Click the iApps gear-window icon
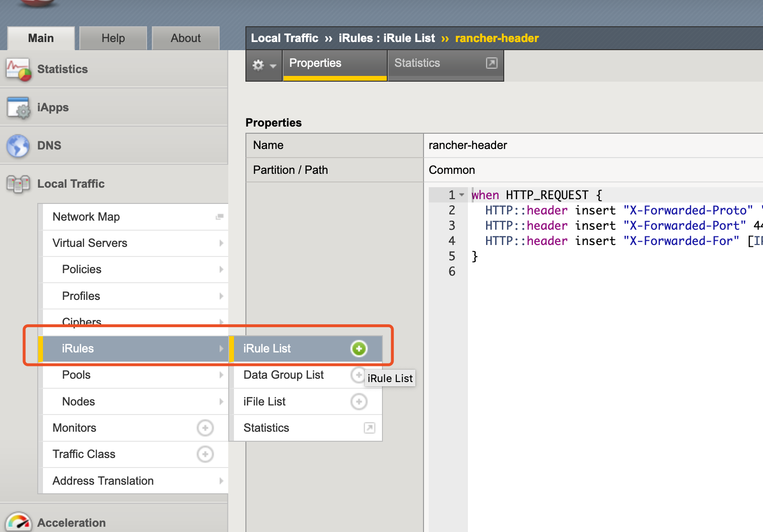 (x=19, y=107)
